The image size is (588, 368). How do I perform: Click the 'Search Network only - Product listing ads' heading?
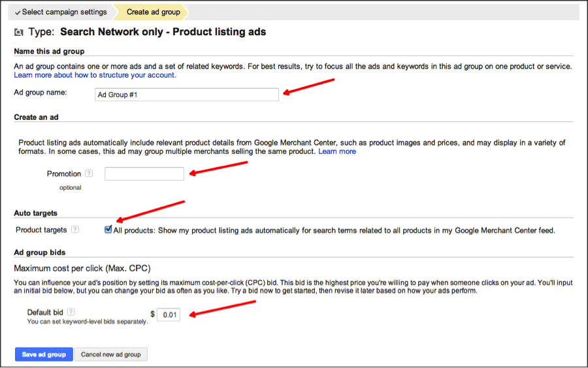[163, 32]
